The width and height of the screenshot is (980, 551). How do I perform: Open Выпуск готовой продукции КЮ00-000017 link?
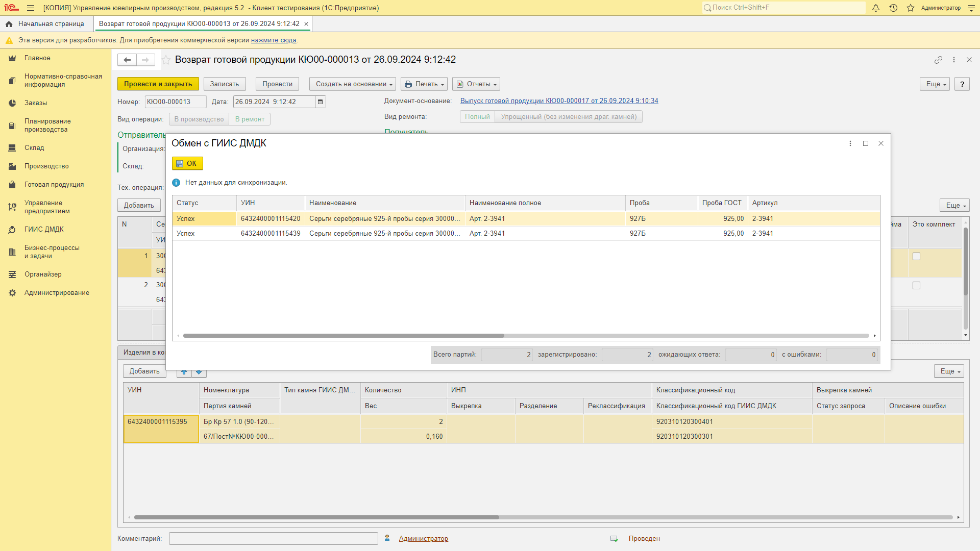coord(559,101)
